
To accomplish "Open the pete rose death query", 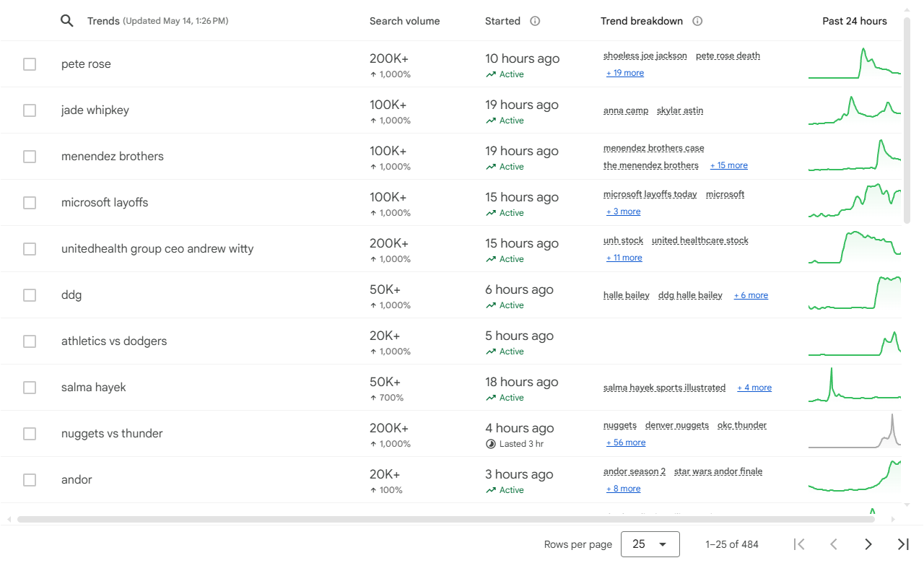I will [x=728, y=56].
